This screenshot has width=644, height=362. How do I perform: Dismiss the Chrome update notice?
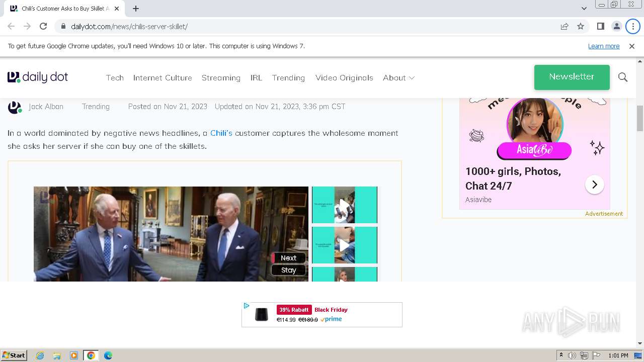632,46
